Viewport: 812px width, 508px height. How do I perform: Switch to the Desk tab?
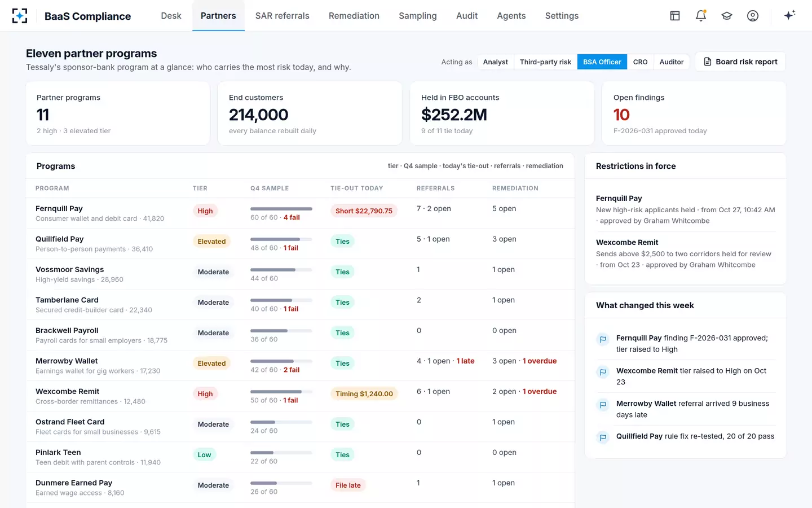171,16
